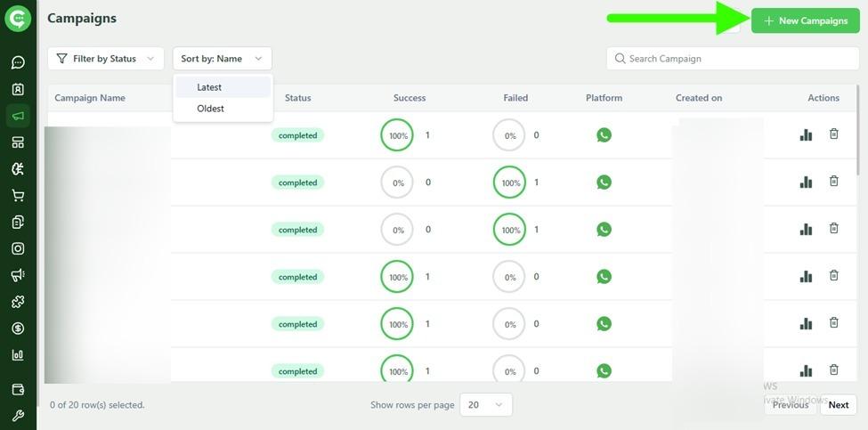Screen dimensions: 868x430
Task: Delete the fourth campaign row using the trash icon
Action: coord(833,275)
